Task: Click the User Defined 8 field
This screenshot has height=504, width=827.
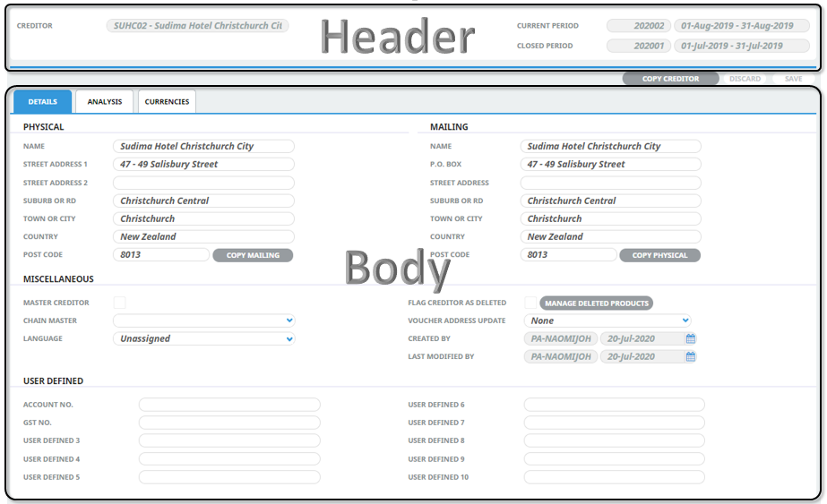Action: (615, 440)
